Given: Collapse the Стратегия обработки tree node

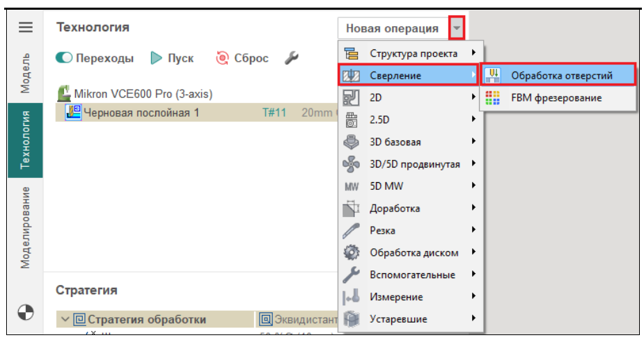Looking at the screenshot, I should 65,320.
